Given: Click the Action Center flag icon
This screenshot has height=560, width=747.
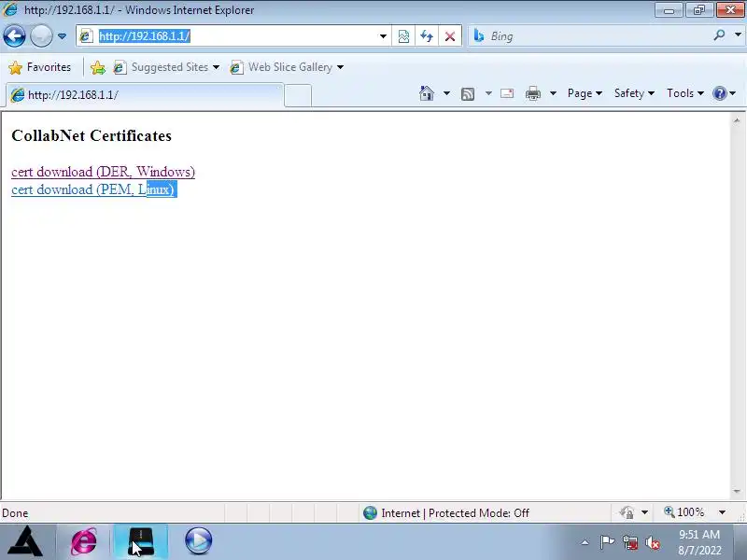Looking at the screenshot, I should coord(607,542).
